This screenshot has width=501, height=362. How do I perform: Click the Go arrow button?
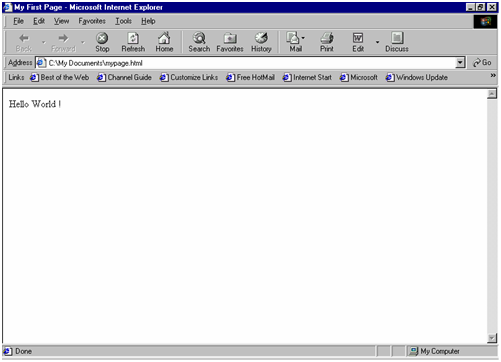482,63
